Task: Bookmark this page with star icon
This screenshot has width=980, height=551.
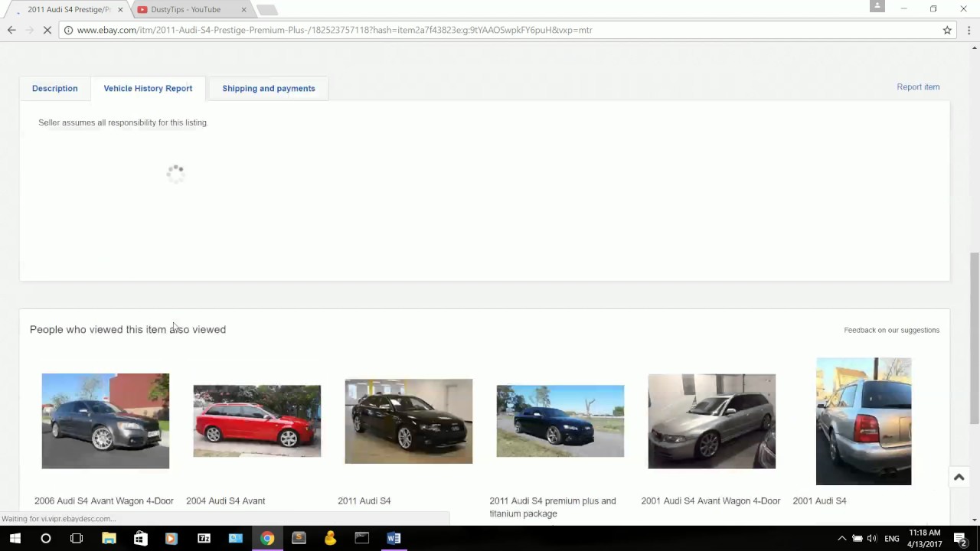Action: point(947,30)
